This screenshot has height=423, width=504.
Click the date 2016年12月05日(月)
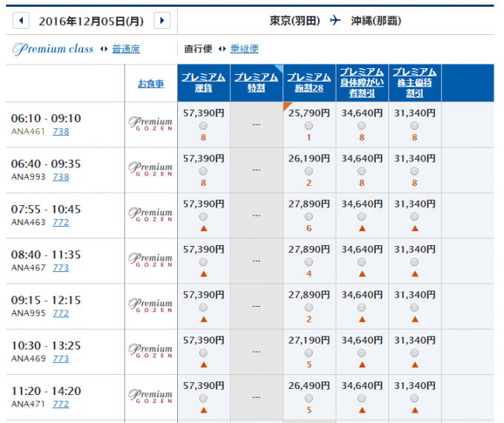click(91, 21)
